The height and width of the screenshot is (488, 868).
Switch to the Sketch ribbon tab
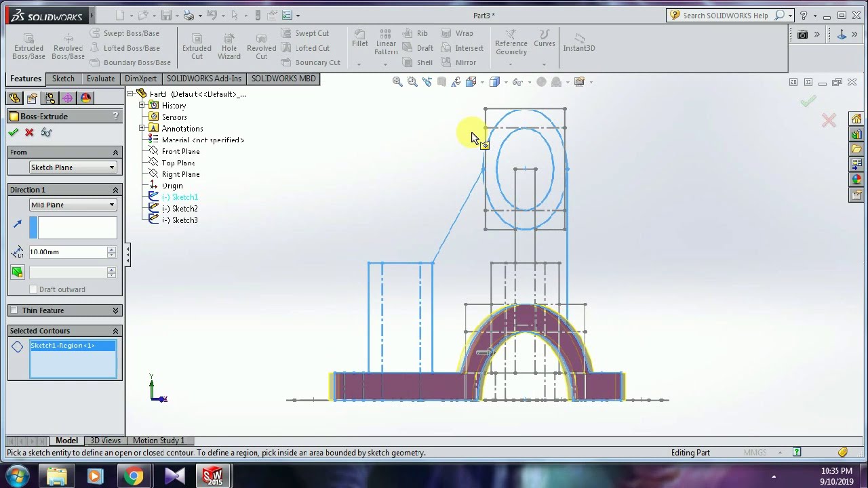63,79
